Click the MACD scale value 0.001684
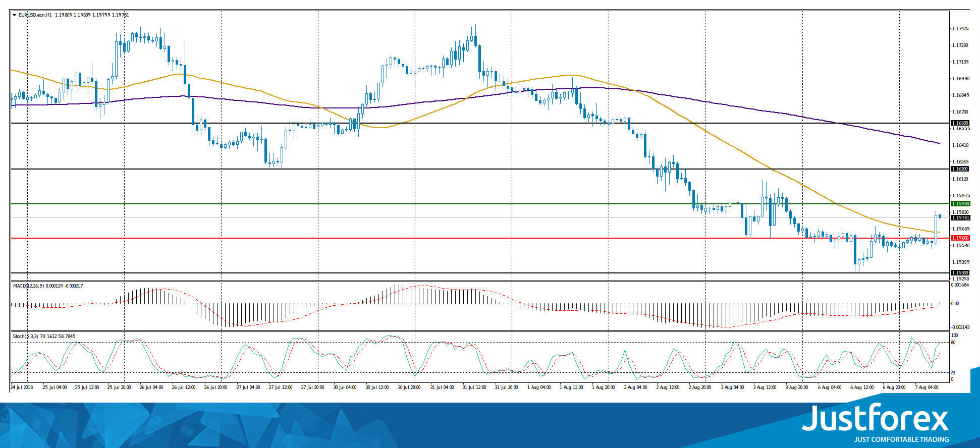This screenshot has width=980, height=448. click(x=960, y=285)
